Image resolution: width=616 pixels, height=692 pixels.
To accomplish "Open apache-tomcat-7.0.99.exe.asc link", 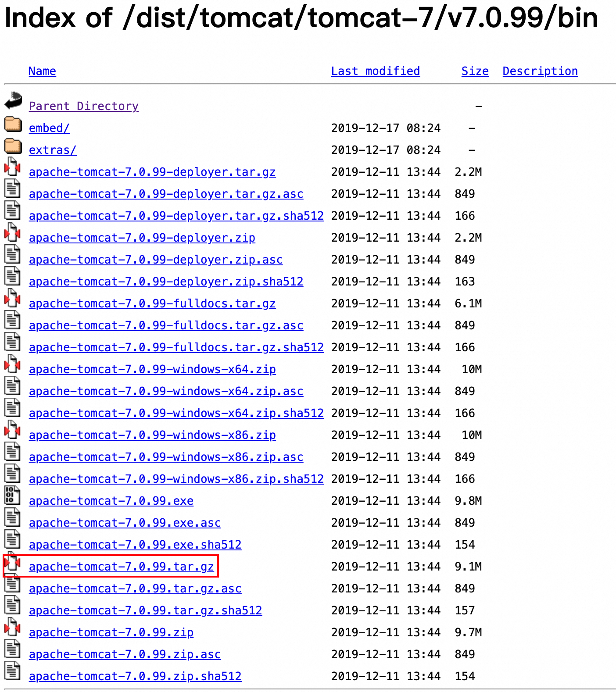I will coord(125,523).
